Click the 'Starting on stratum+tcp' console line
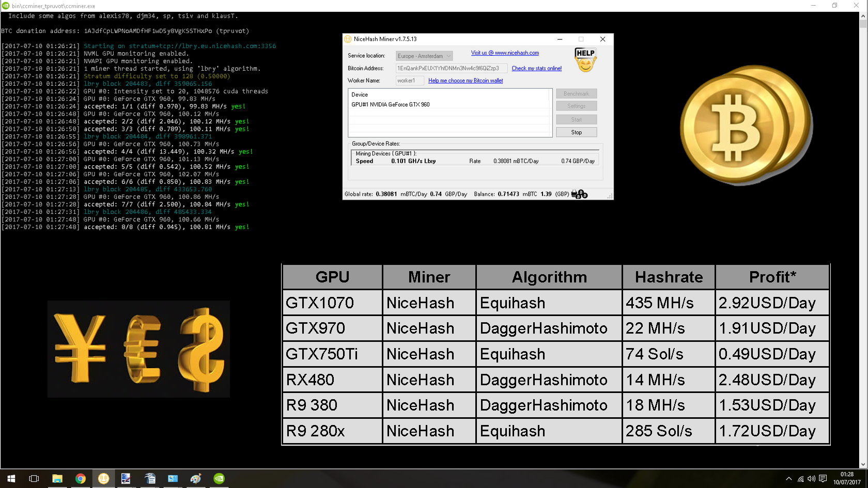 138,46
